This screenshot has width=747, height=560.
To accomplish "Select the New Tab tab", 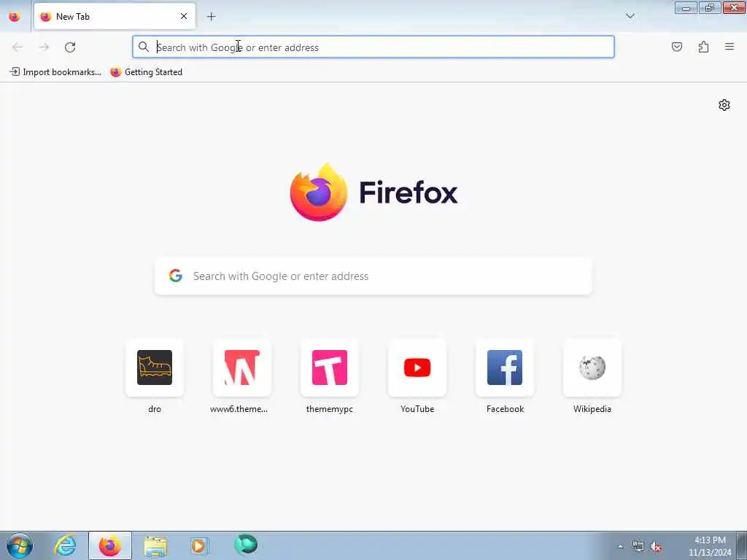I will tap(115, 17).
